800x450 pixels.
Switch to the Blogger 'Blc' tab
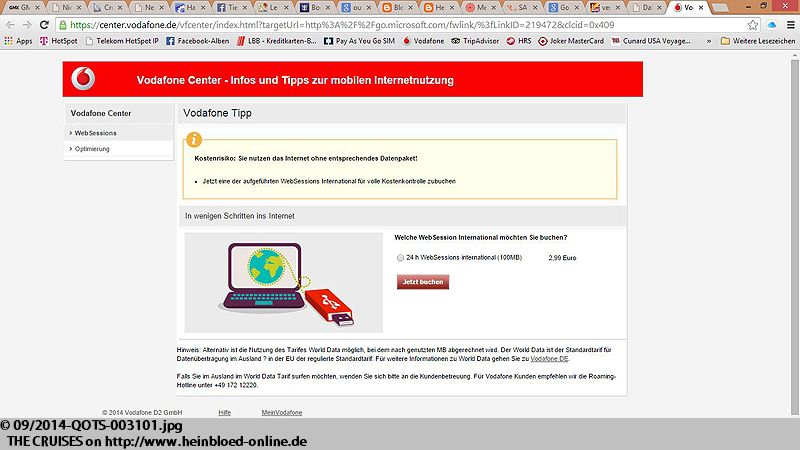pos(397,8)
